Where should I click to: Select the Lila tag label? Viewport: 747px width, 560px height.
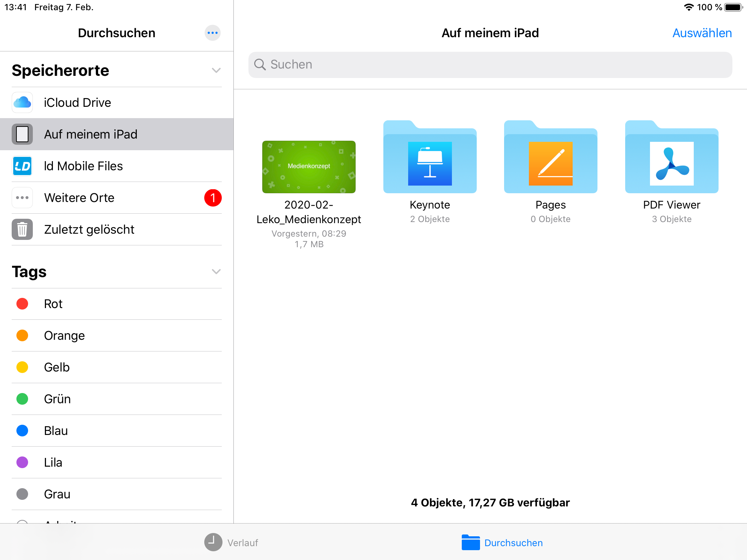tap(53, 462)
